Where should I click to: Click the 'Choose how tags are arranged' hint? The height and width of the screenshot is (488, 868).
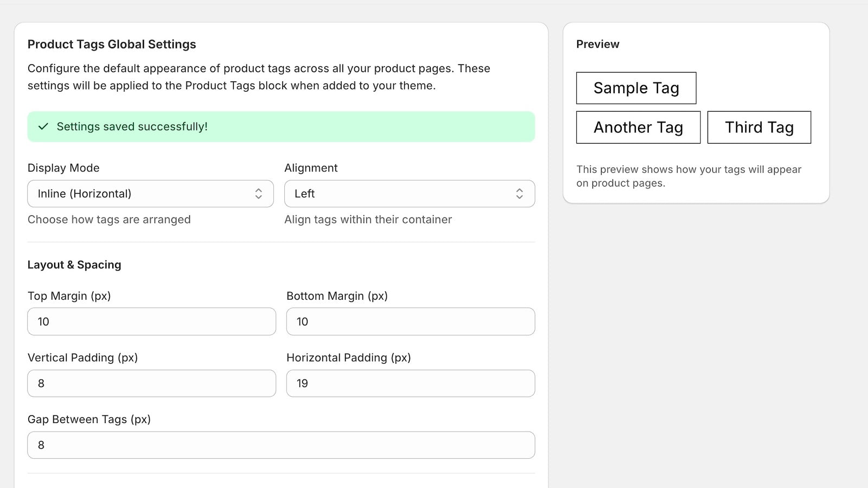[x=109, y=220]
